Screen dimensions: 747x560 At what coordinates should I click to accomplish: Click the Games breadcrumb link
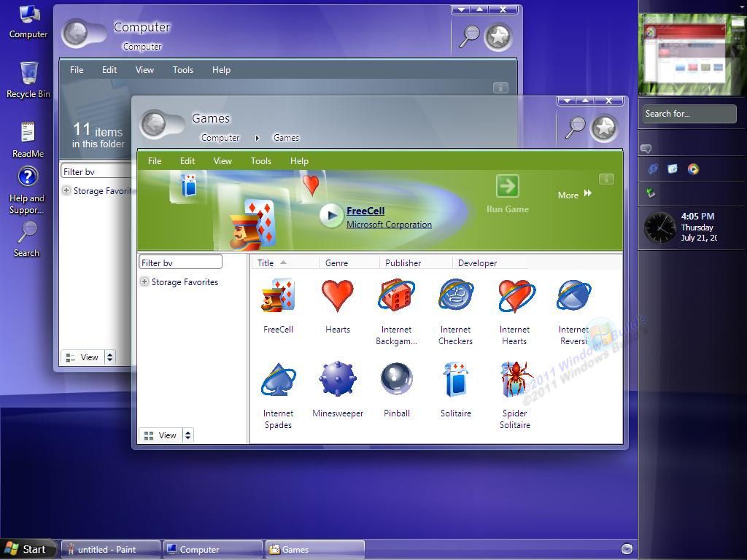click(286, 138)
